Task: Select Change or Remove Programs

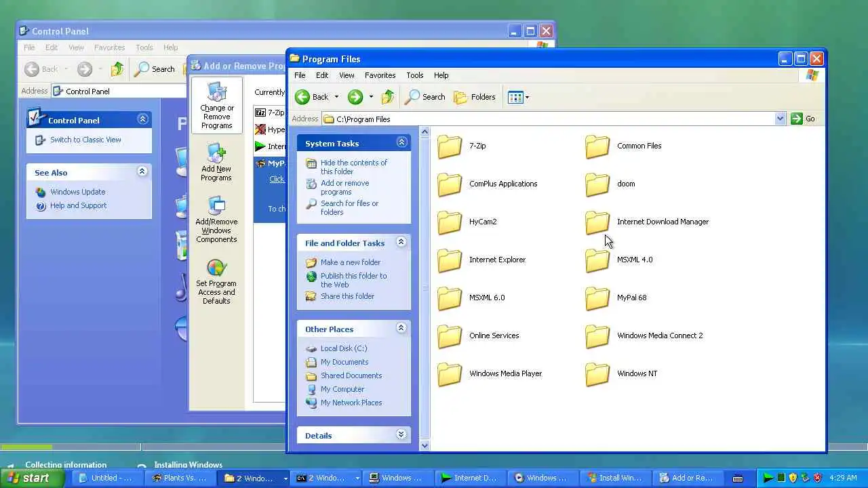Action: pos(216,106)
